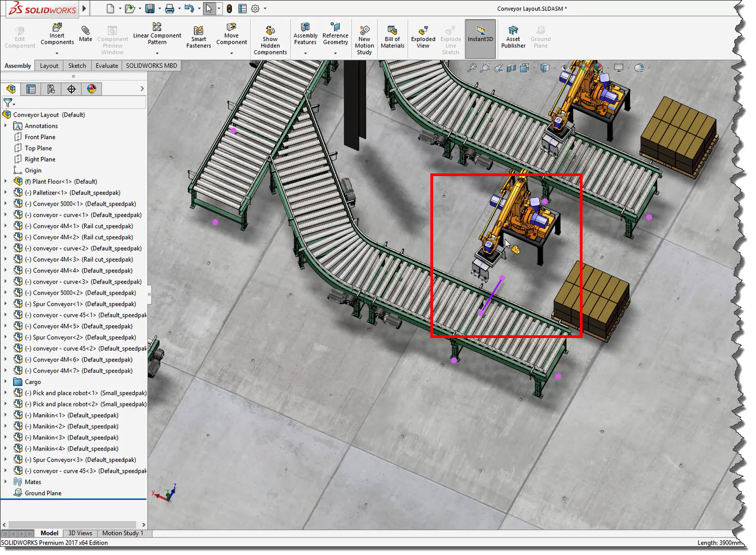Image resolution: width=756 pixels, height=555 pixels.
Task: Open Motion Study 1 at the bottom
Action: tap(123, 533)
